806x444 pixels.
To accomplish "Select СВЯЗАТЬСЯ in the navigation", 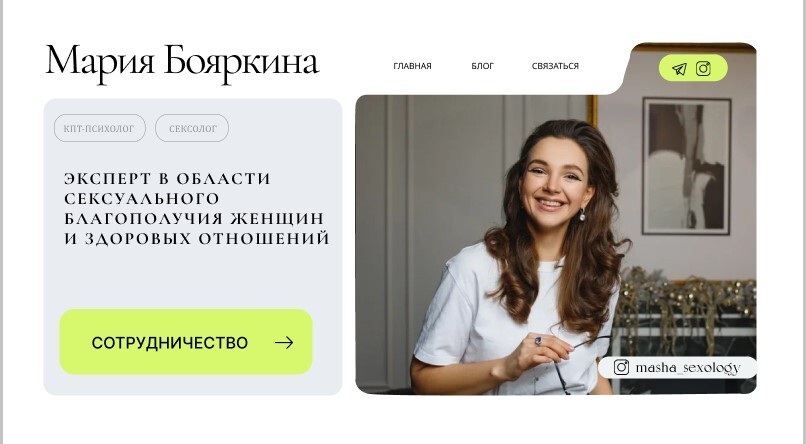I will click(555, 66).
